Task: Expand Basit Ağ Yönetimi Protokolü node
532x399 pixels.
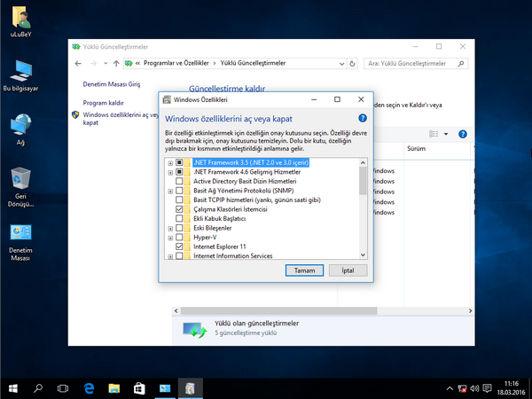Action: pos(170,192)
